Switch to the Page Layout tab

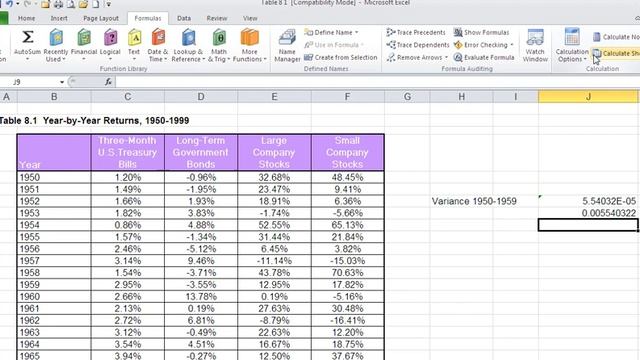pos(101,18)
